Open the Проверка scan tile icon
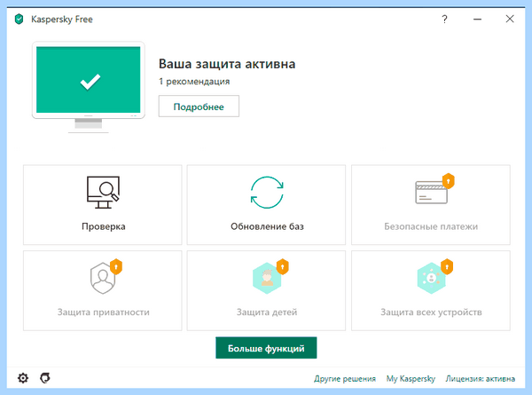 [x=103, y=192]
